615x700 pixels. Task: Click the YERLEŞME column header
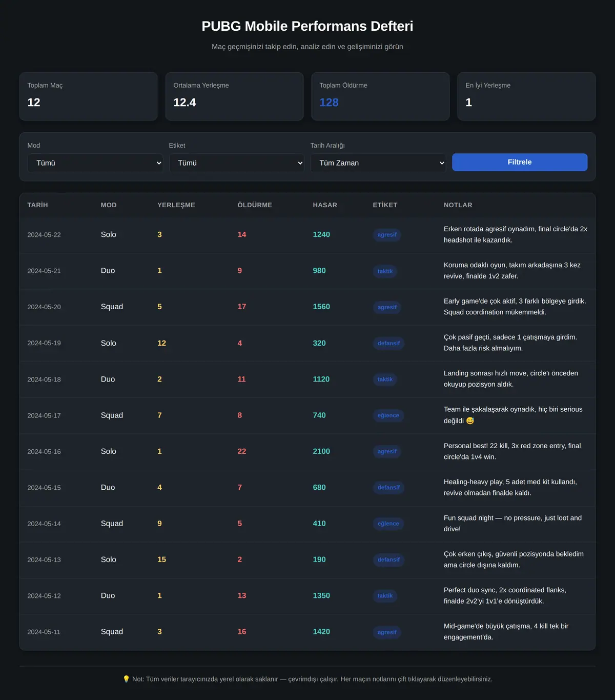[176, 205]
